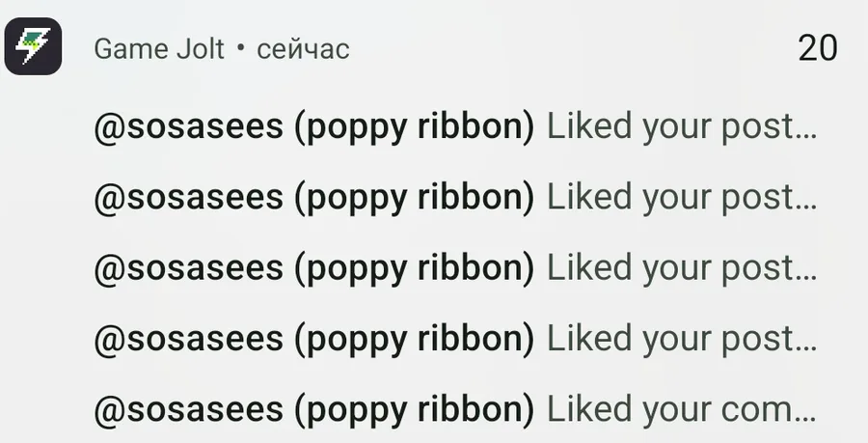Tap "(poppy ribbon)" in the comment-like notification
This screenshot has height=443, width=868.
[x=414, y=411]
